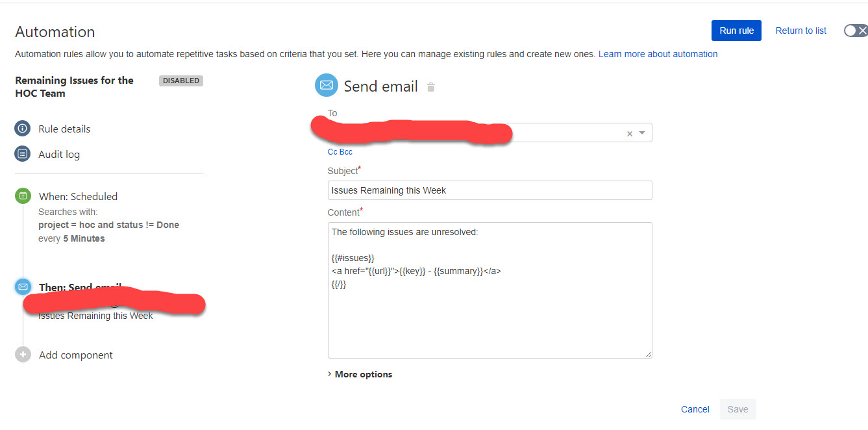This screenshot has height=430, width=868.
Task: Click inside the Content text area
Action: pyautogui.click(x=490, y=290)
